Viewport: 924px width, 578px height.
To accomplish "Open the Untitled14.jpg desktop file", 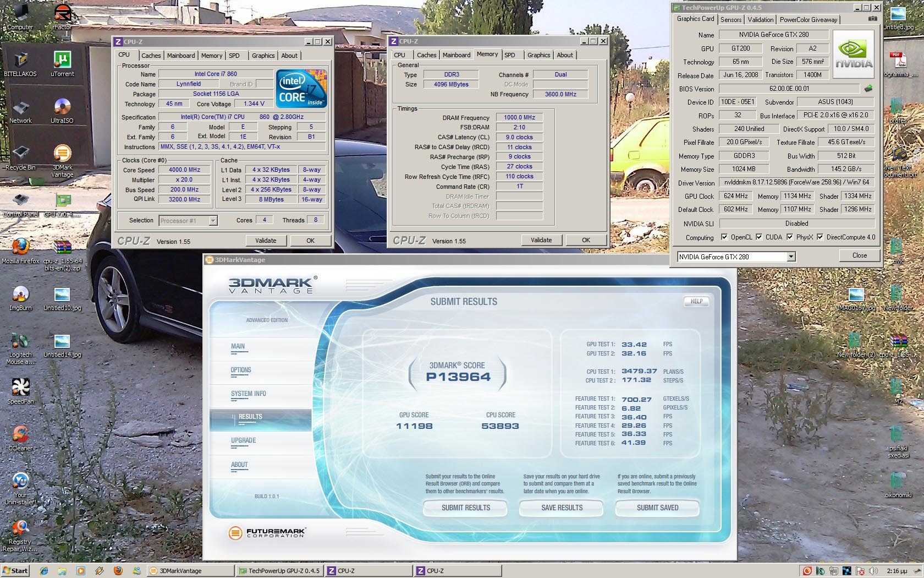I will point(62,346).
